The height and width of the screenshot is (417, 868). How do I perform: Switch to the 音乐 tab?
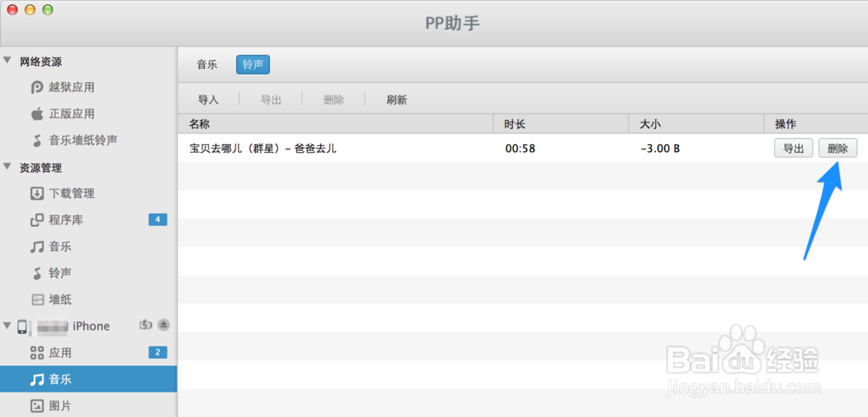[207, 64]
